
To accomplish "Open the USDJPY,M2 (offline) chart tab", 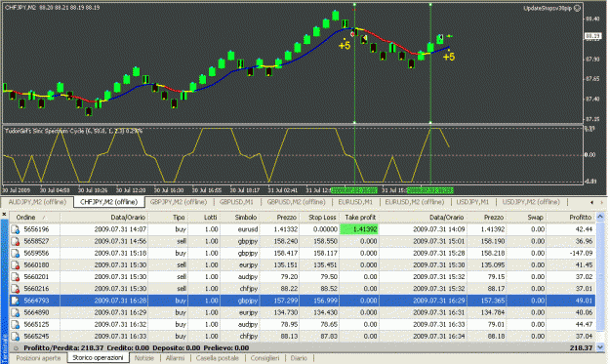I will (531, 202).
